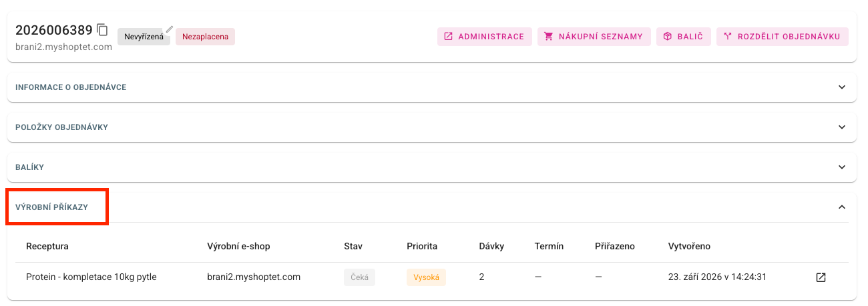Click the Výrobní příkazy header label
Screen dimensions: 868x306
coord(51,207)
